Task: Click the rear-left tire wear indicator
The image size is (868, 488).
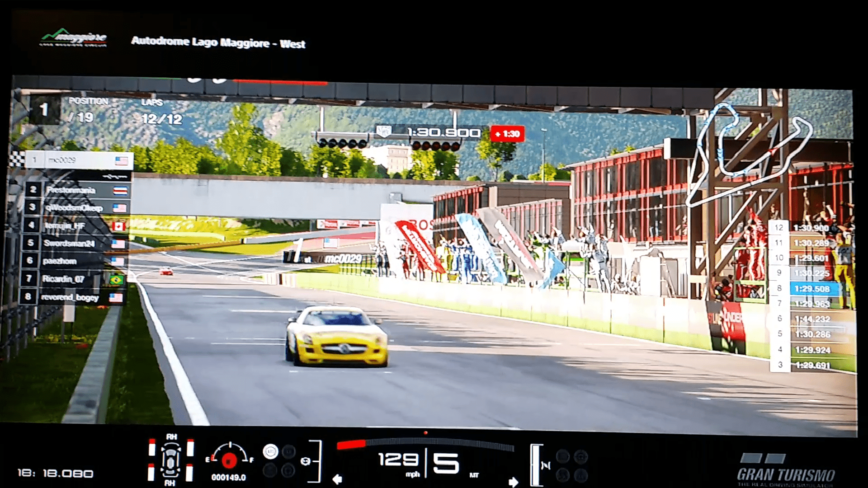Action: pos(151,473)
